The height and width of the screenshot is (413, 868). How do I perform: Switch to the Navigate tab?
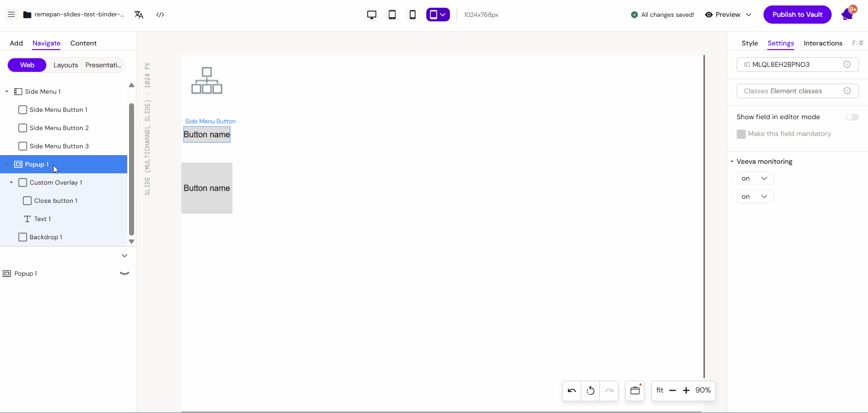(46, 43)
